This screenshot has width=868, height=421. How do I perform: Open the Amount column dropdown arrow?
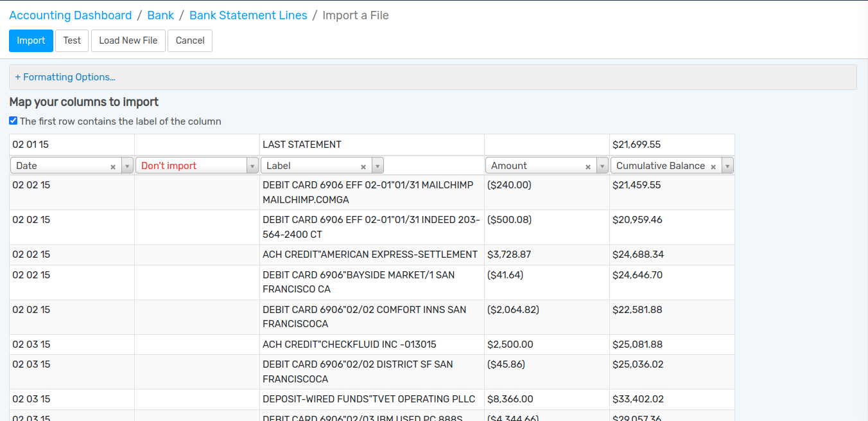coord(602,166)
